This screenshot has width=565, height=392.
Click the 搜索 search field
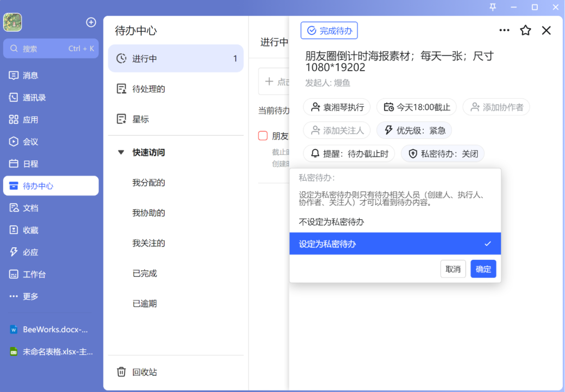tap(51, 48)
